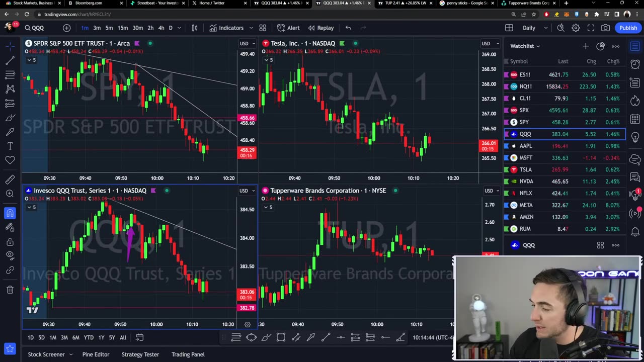Add a symbol to the watchlist
The width and height of the screenshot is (644, 362).
click(x=586, y=46)
